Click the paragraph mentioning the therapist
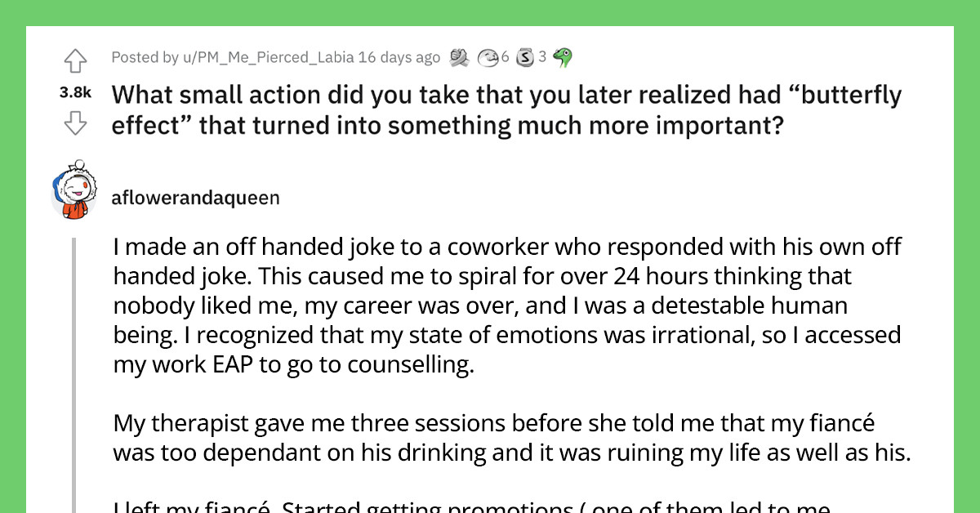 click(505, 439)
